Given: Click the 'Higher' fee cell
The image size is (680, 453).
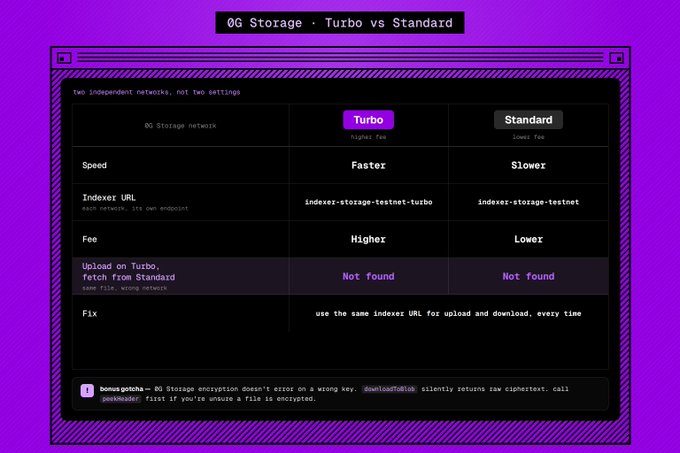Looking at the screenshot, I should [x=368, y=239].
